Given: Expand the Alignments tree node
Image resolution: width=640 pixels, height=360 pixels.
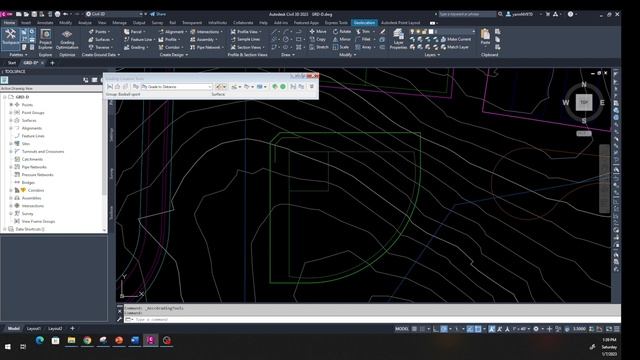Looking at the screenshot, I should coord(11,128).
